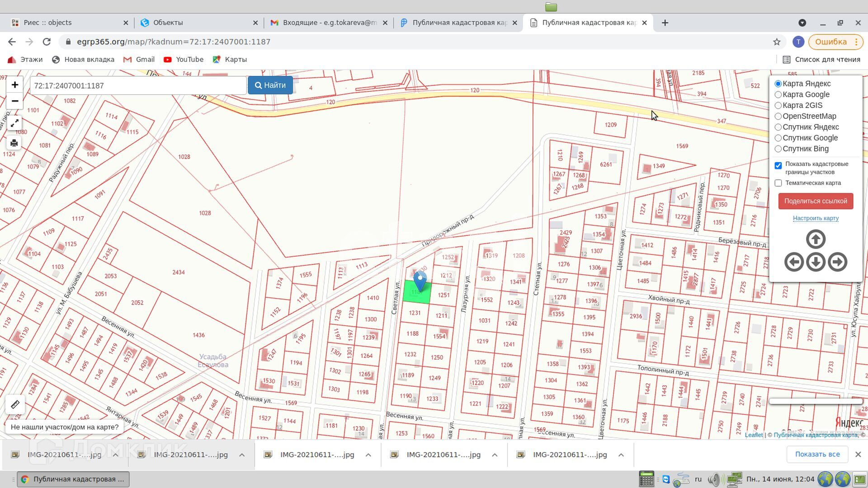The image size is (868, 488).
Task: Open the ruler measurement tool
Action: (14, 404)
